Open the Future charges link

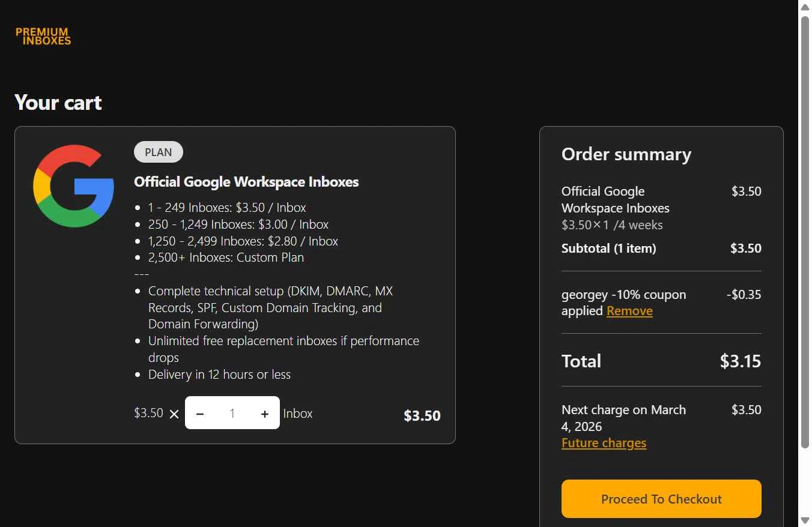pos(604,443)
